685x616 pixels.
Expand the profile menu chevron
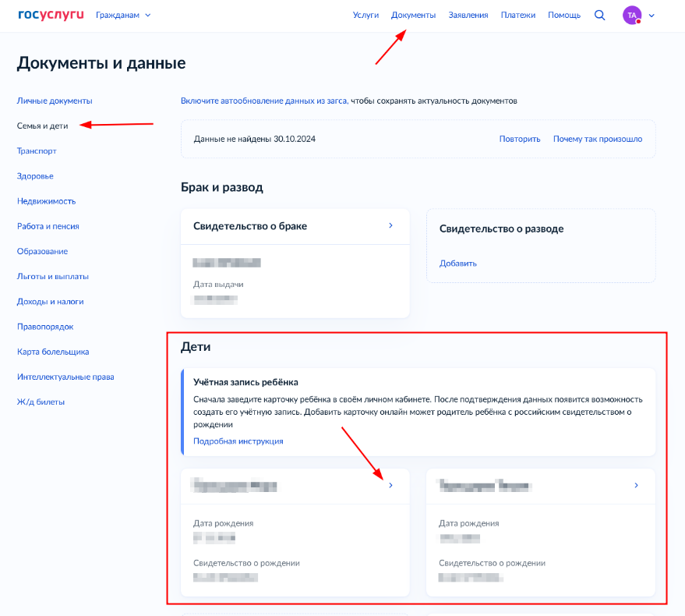(651, 15)
